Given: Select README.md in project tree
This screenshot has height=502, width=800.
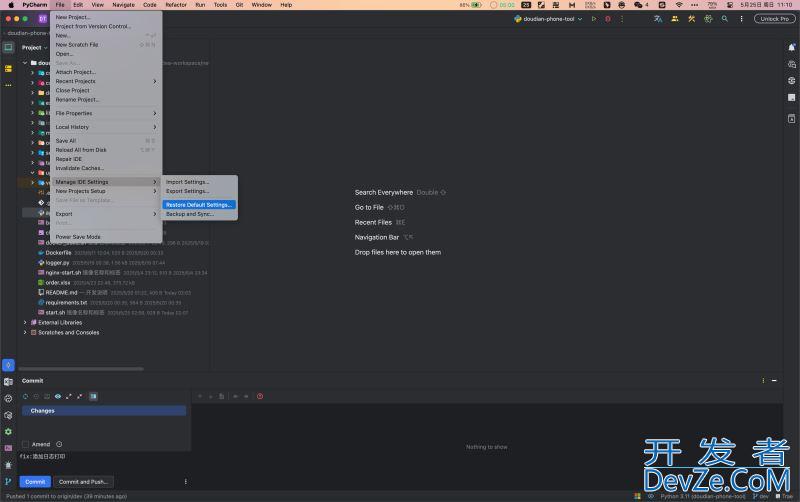Looking at the screenshot, I should click(x=61, y=293).
